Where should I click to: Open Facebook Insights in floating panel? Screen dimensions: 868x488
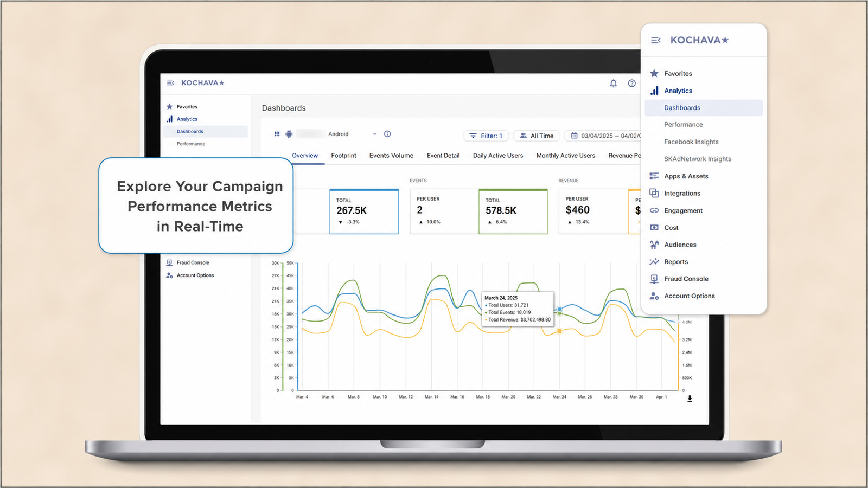click(x=691, y=142)
